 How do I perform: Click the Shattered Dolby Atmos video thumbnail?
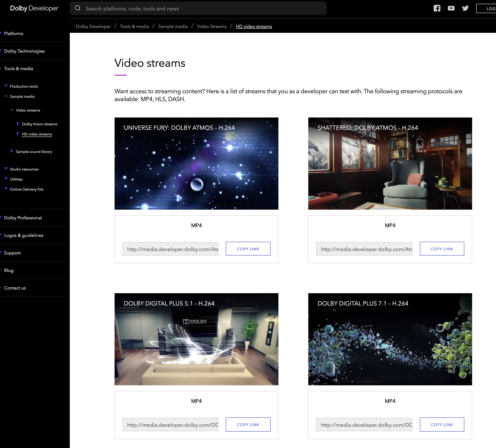[x=390, y=164]
